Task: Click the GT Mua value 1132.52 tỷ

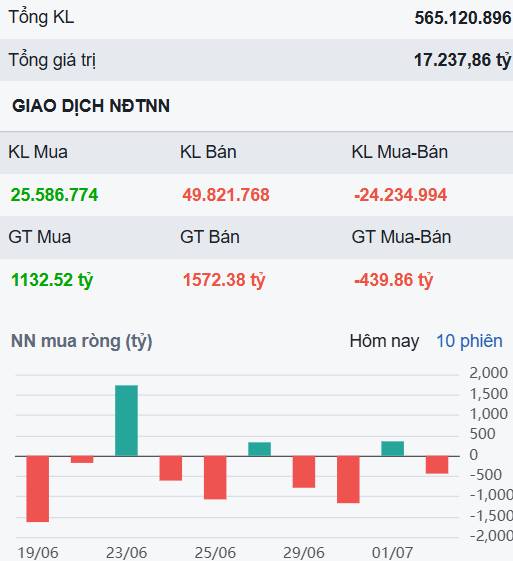Action: pos(52,280)
